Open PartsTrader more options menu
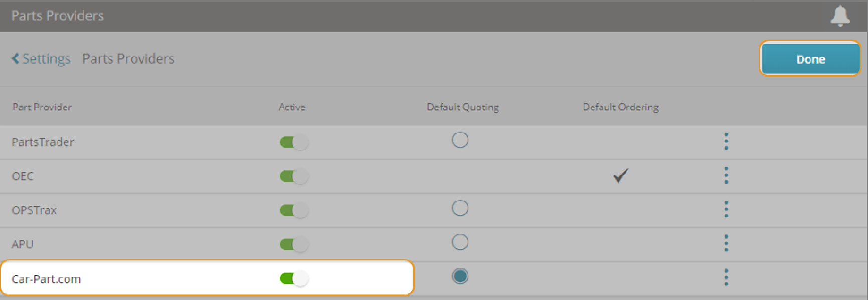This screenshot has height=300, width=868. point(726,141)
